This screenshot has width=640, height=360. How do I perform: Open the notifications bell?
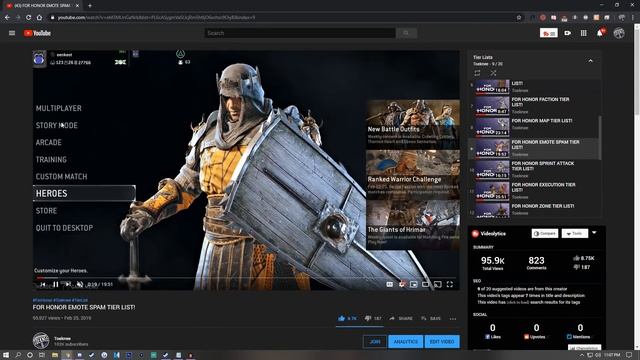[600, 33]
